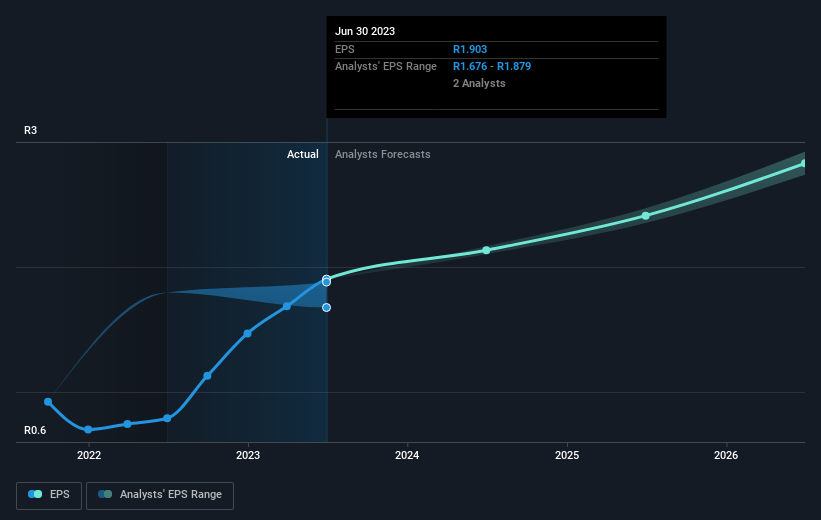Screen dimensions: 821x520
Task: Select the EPS low point at 2022
Action: click(88, 429)
